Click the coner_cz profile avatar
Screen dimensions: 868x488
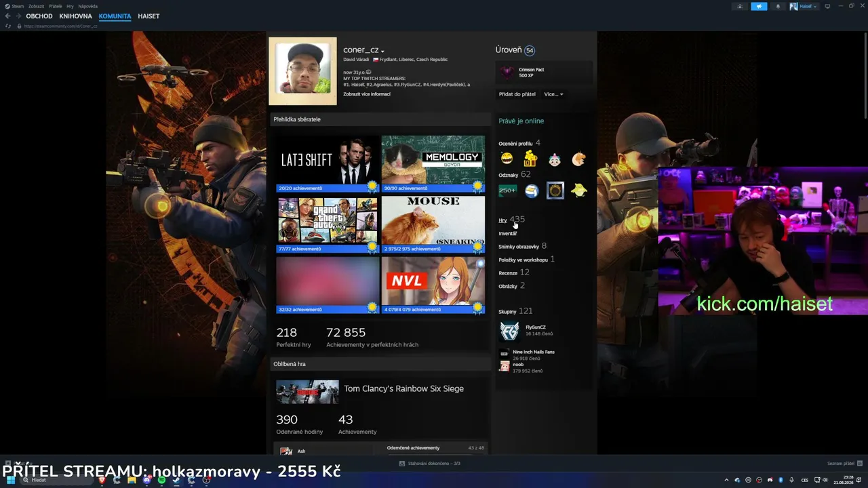(302, 70)
